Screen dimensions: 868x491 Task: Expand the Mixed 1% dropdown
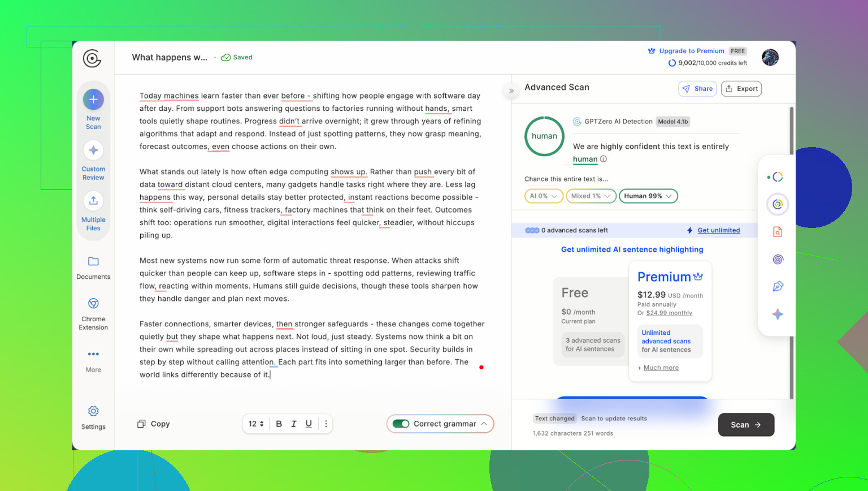point(591,196)
